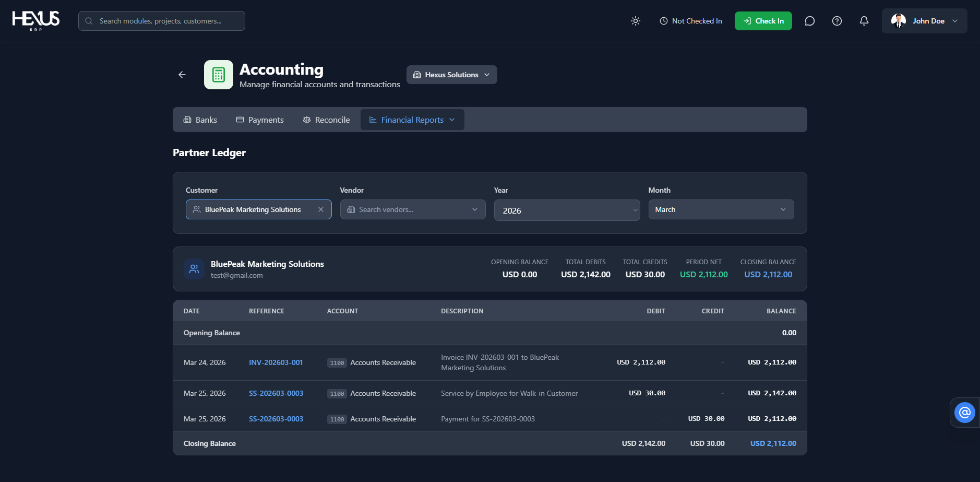Click the CREDIT column header

coord(713,311)
